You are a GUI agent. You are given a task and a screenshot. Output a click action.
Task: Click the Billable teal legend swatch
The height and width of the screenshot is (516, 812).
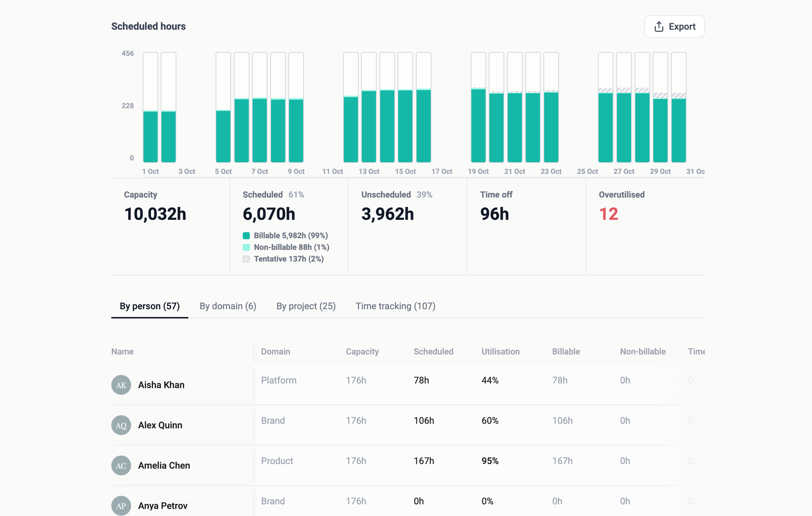[246, 236]
